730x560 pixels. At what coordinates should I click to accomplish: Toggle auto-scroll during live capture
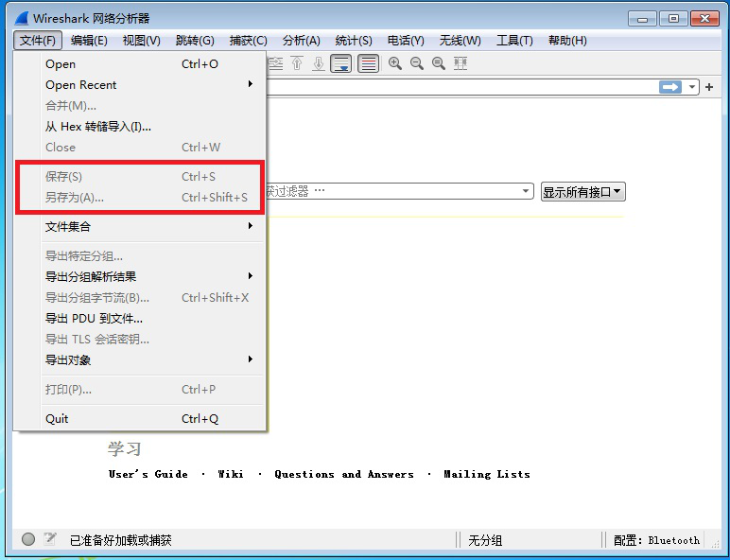[340, 63]
